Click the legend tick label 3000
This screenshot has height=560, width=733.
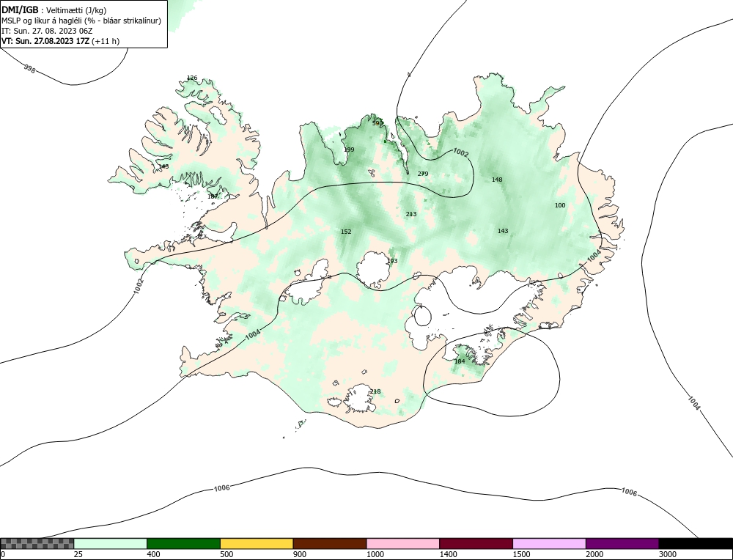668,554
